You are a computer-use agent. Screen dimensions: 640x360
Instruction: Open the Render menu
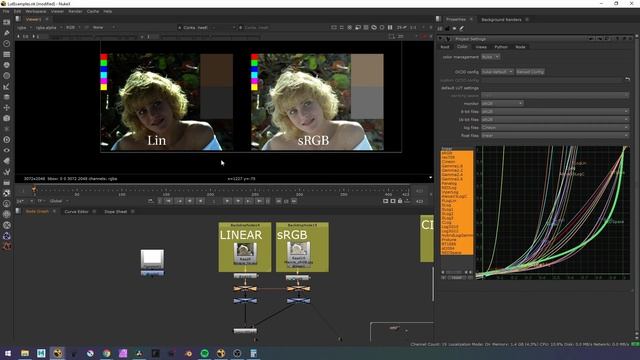tap(75, 11)
